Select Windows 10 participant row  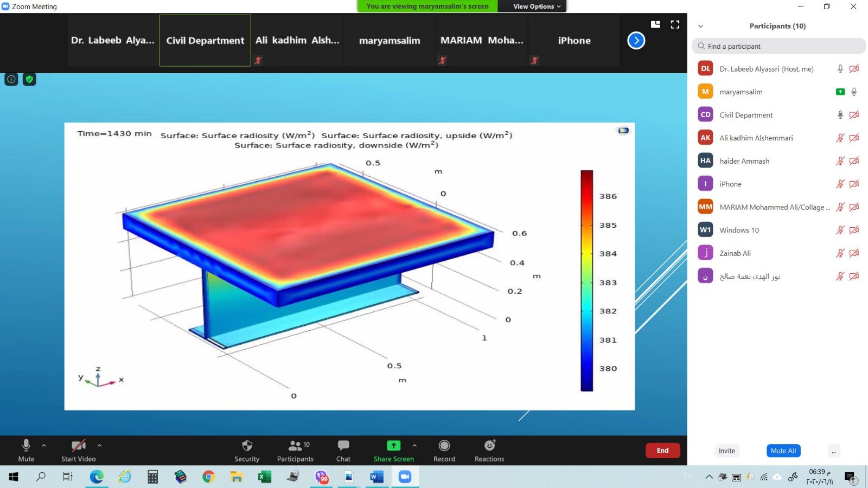(x=778, y=230)
